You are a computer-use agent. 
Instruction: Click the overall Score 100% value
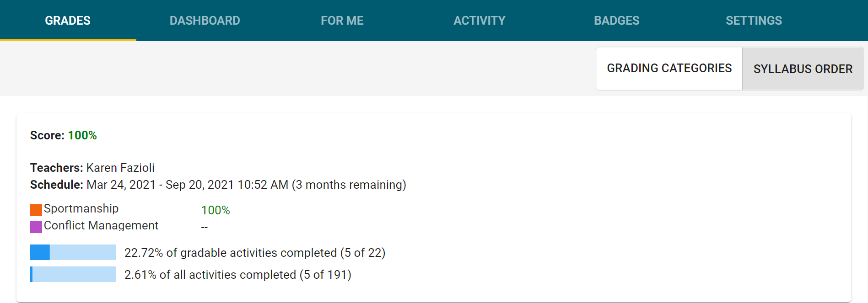coord(82,136)
